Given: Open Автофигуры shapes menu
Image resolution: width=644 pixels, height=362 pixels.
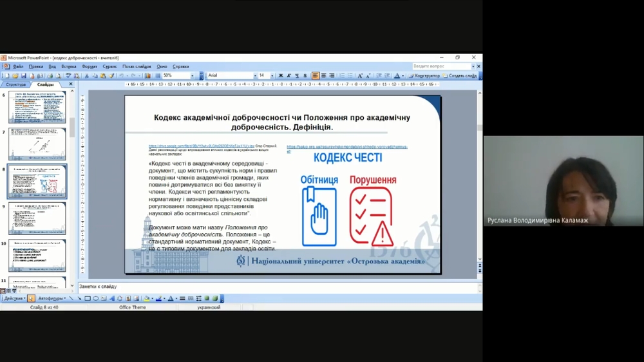Looking at the screenshot, I should click(52, 298).
